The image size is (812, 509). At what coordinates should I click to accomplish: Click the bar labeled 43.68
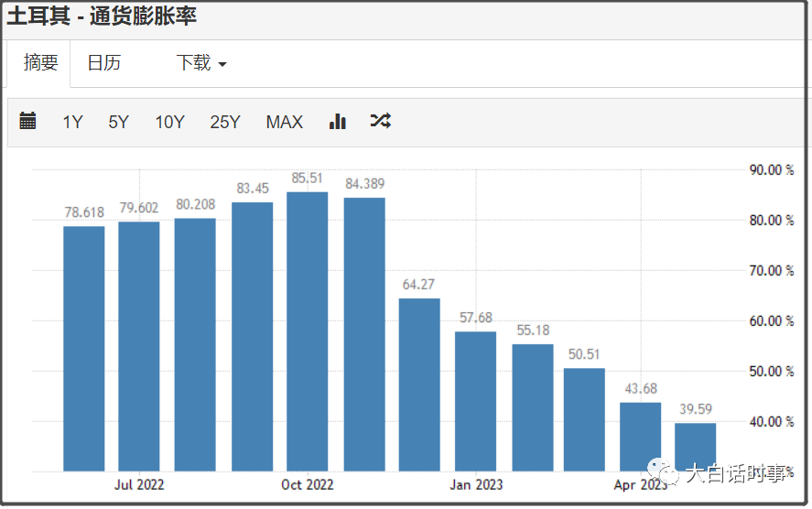point(641,437)
